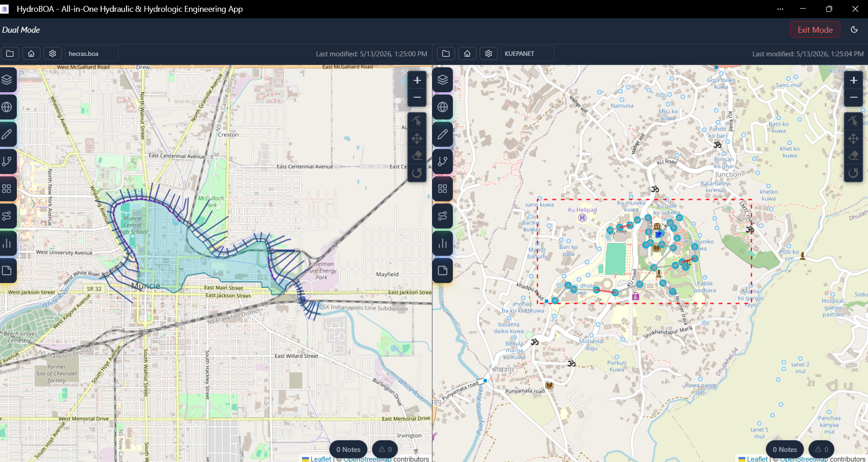
Task: Click the folder icon beside hecras.boa
Action: pos(10,54)
